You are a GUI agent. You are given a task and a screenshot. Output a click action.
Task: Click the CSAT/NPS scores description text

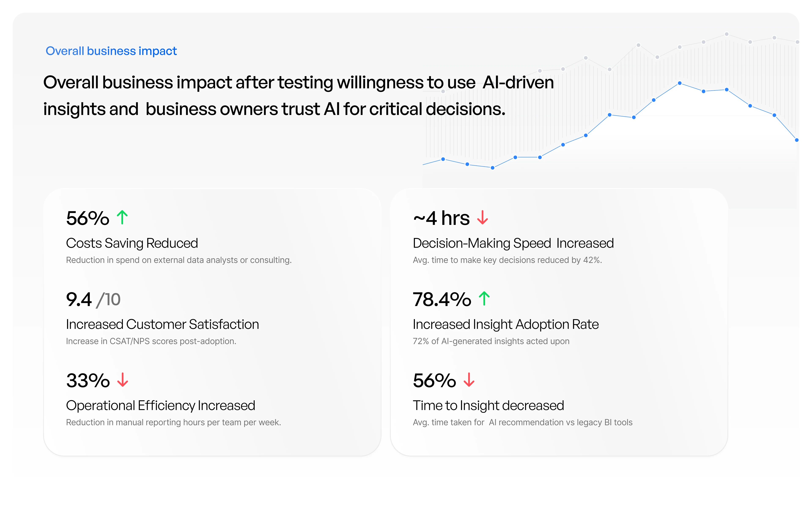[151, 341]
